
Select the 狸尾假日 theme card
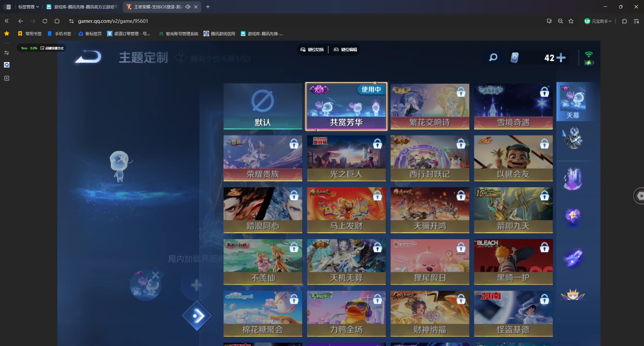(430, 262)
